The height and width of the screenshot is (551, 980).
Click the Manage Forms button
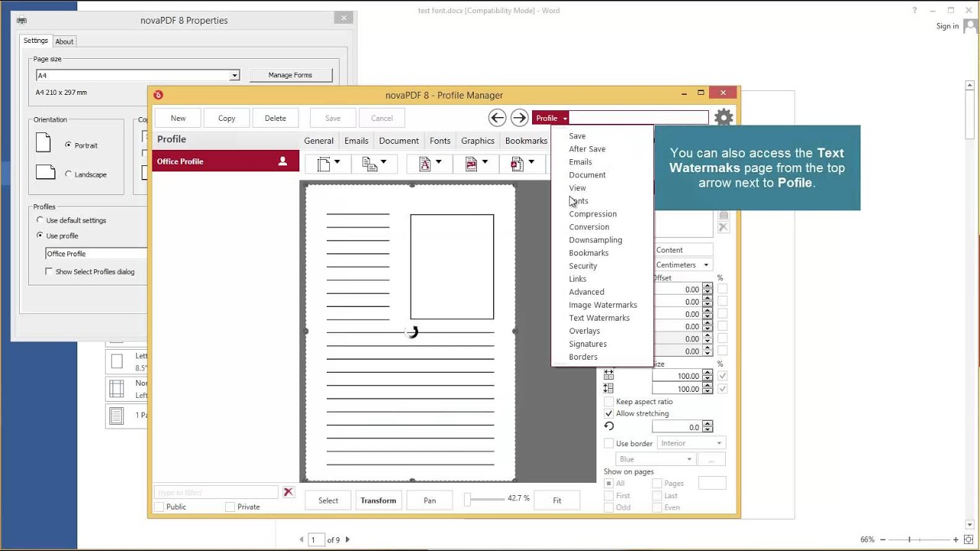click(x=290, y=75)
